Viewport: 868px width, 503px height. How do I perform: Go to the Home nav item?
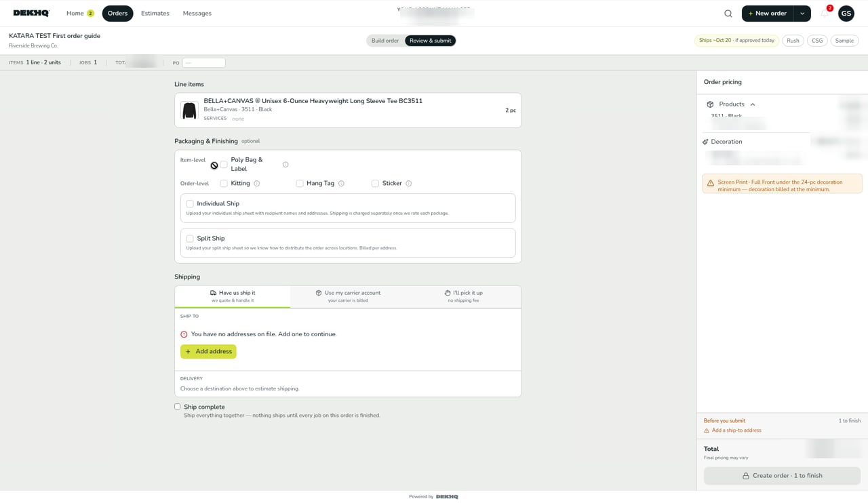pyautogui.click(x=80, y=14)
